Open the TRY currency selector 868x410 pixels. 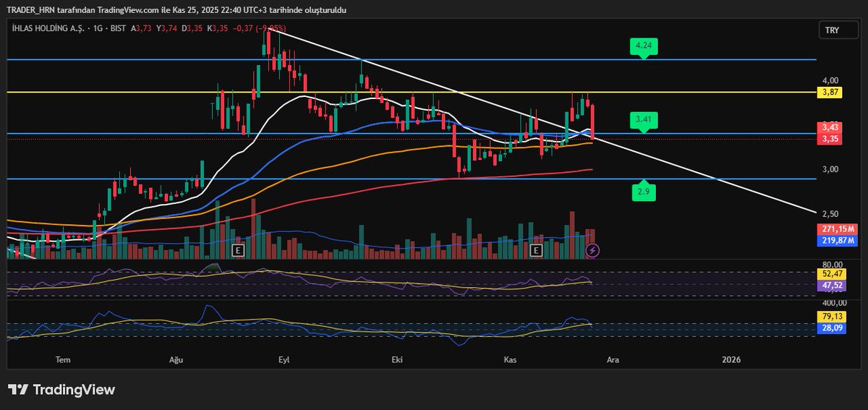838,30
